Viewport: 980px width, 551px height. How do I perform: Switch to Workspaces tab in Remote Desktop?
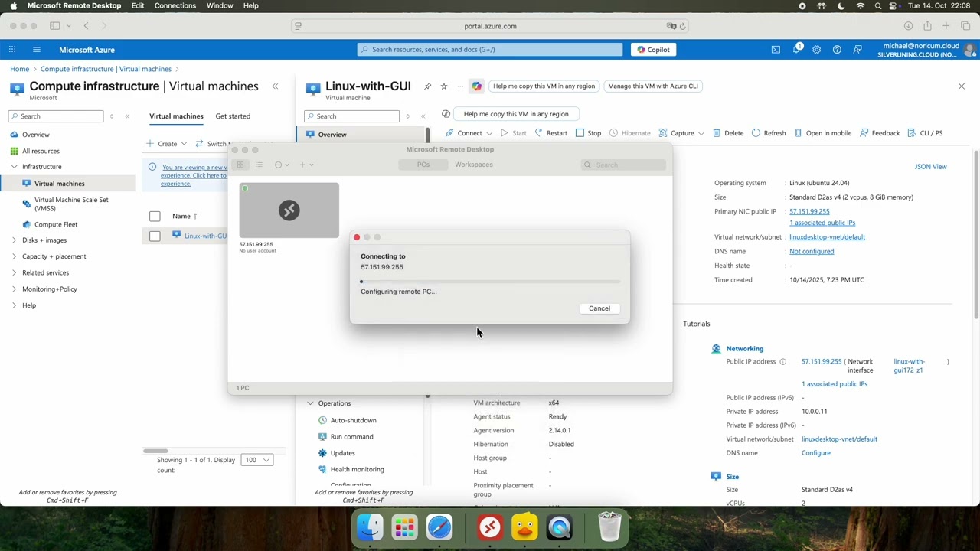click(473, 165)
